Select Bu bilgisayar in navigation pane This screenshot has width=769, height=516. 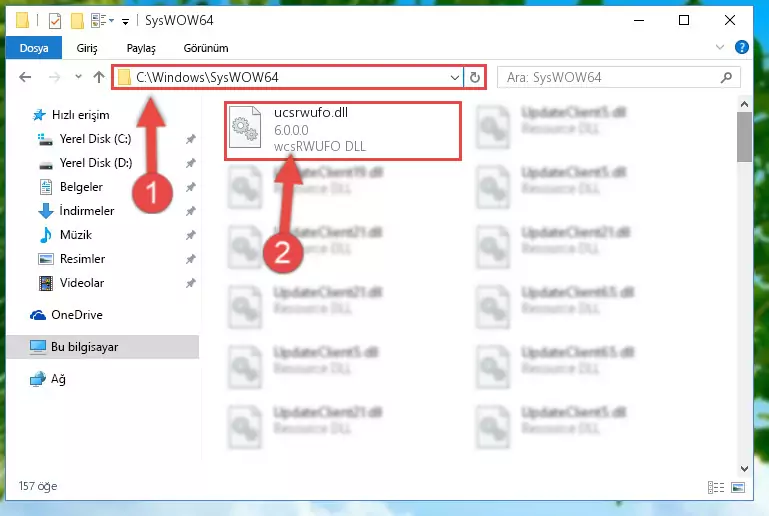[x=103, y=347]
